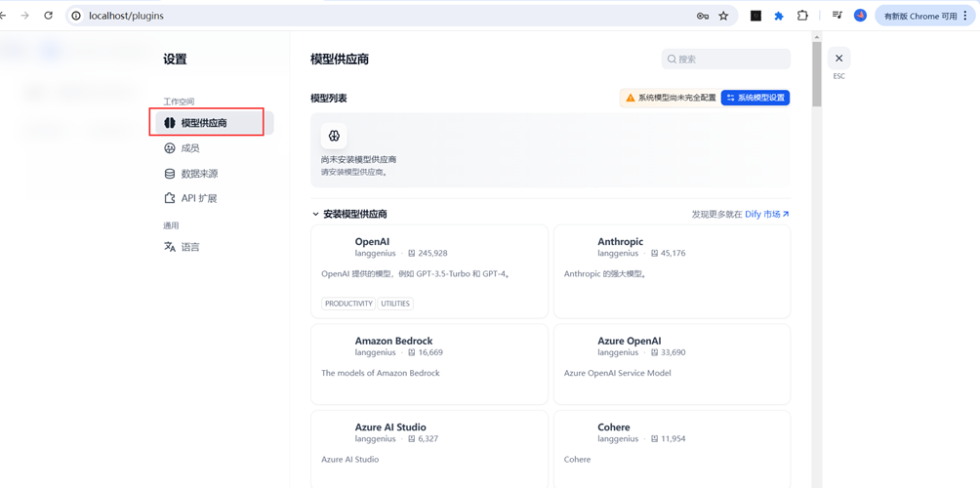Open 系统模型设置 button
This screenshot has width=980, height=488.
(755, 99)
